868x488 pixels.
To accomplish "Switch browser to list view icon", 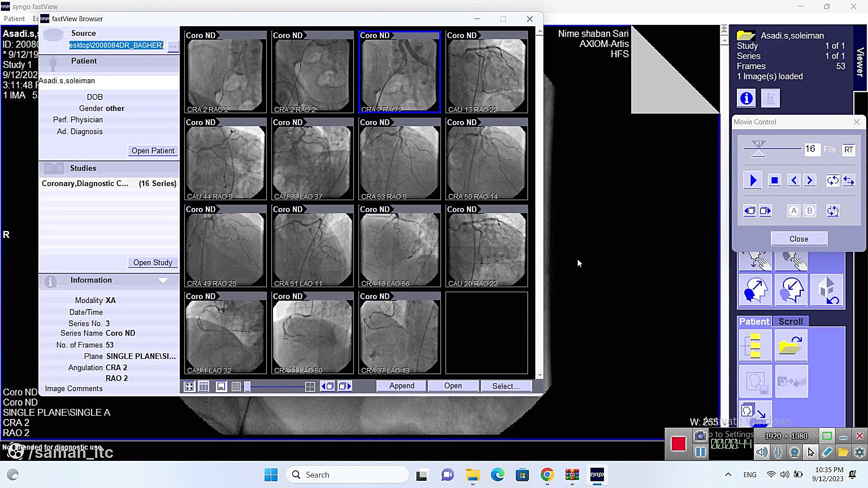I will point(204,386).
